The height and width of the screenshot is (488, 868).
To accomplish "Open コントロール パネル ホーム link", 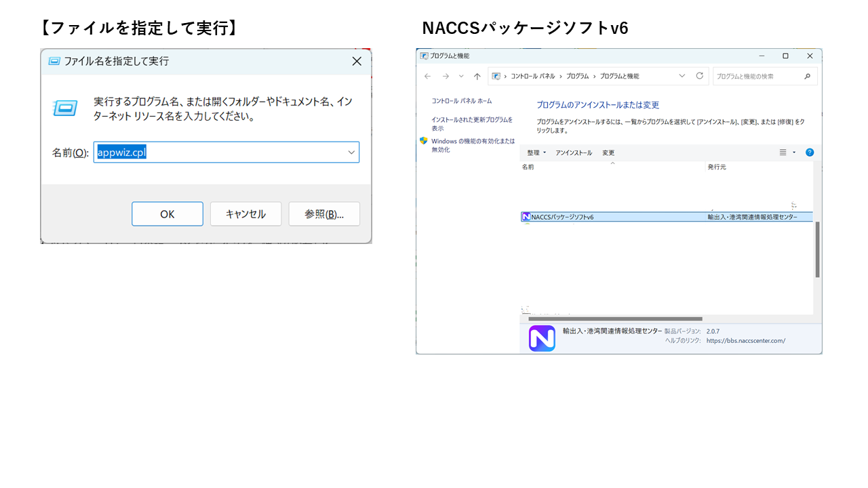I will coord(462,101).
